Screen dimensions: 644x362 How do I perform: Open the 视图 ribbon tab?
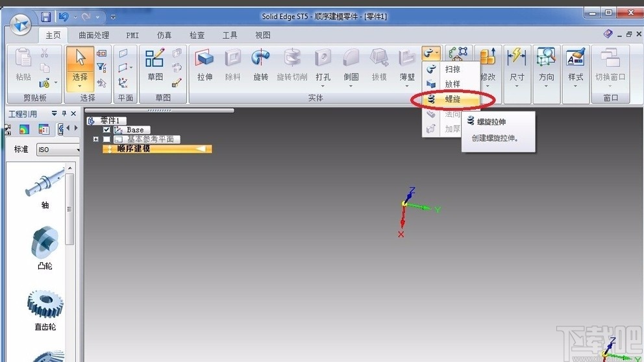click(263, 35)
